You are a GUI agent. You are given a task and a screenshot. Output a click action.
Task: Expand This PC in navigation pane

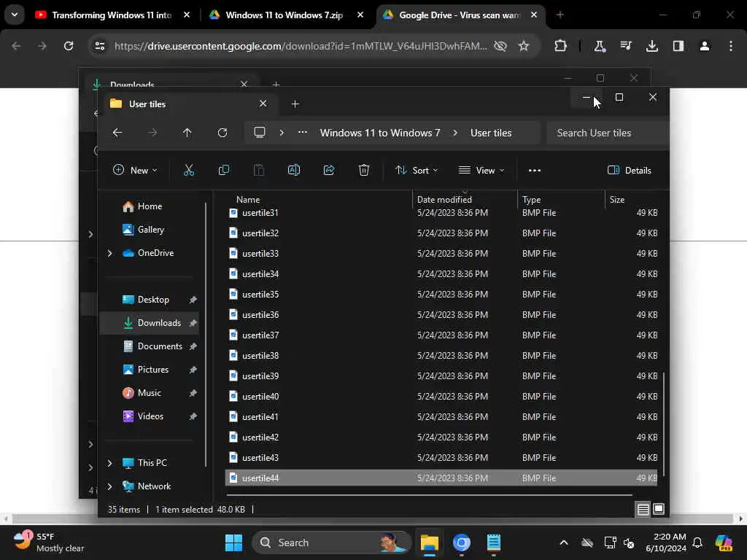tap(109, 463)
